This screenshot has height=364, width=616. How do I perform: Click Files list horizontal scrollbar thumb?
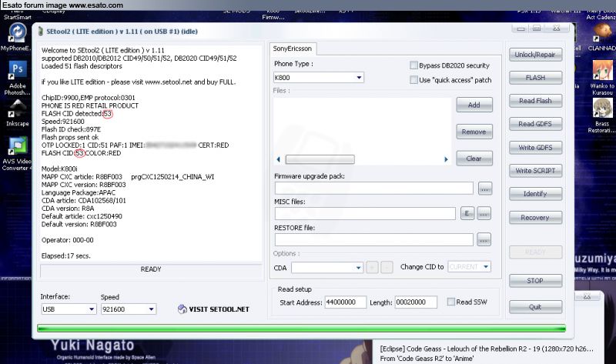[320, 159]
